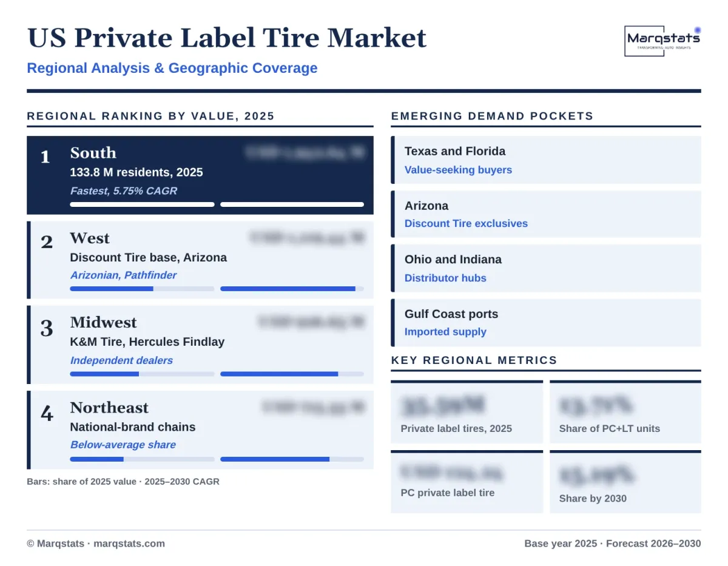Click Share of PC+LT units label
Image resolution: width=728 pixels, height=566 pixels.
click(610, 428)
